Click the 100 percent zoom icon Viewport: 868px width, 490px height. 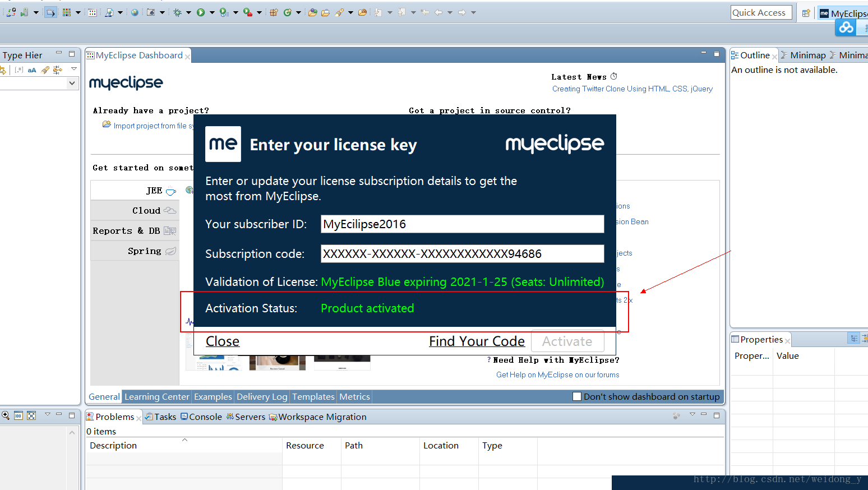19,415
